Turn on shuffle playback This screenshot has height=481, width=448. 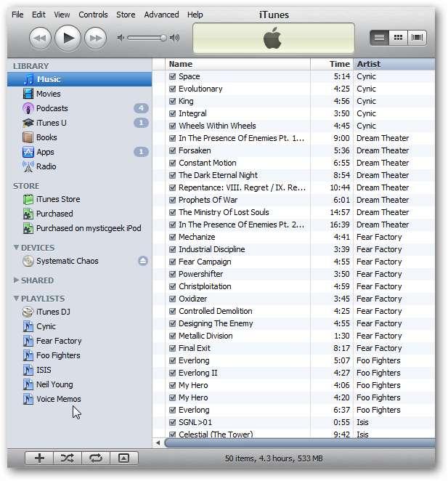click(x=67, y=458)
